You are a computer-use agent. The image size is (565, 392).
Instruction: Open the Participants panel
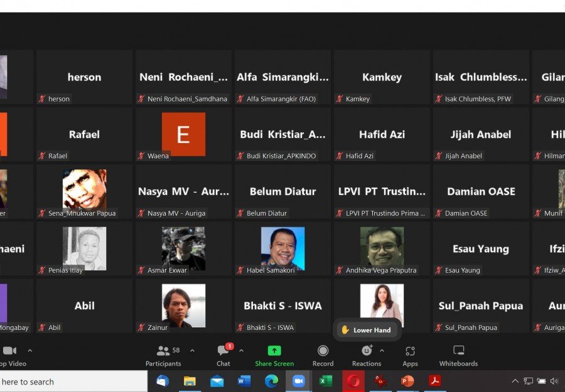coord(163,355)
